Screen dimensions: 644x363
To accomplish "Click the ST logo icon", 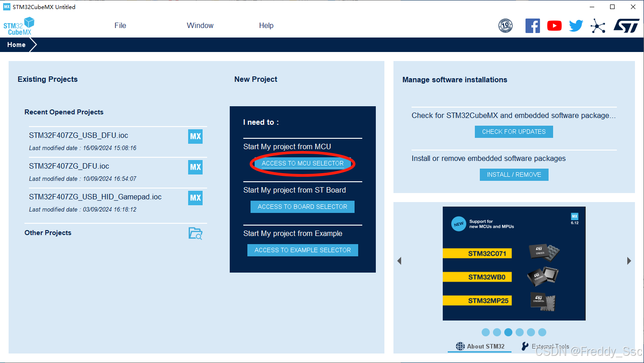I will point(626,25).
